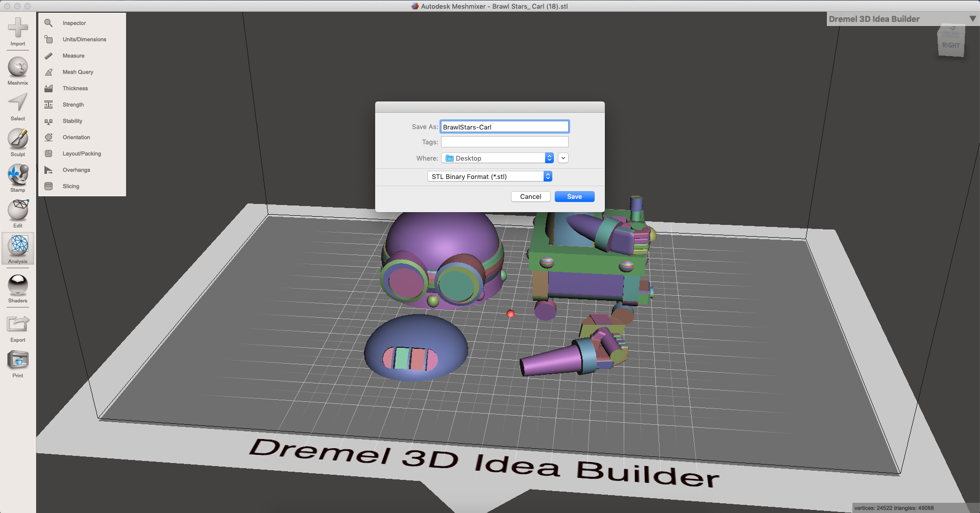Choose Slicing menu entry

click(71, 186)
